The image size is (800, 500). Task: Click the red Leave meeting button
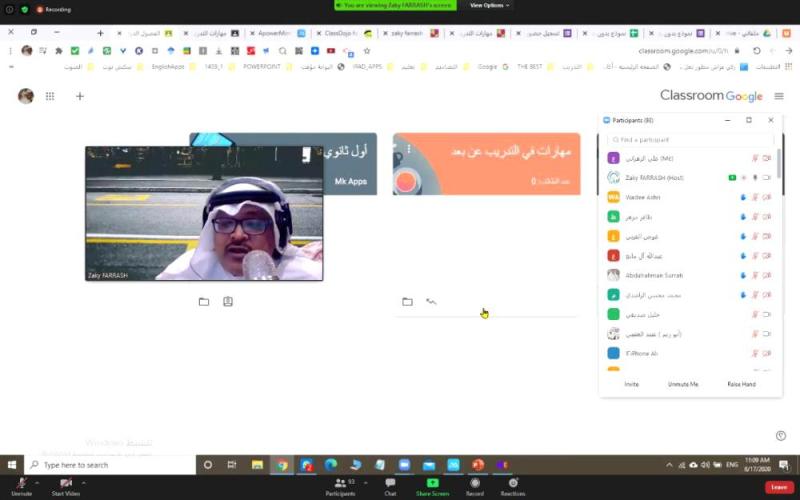tap(779, 487)
